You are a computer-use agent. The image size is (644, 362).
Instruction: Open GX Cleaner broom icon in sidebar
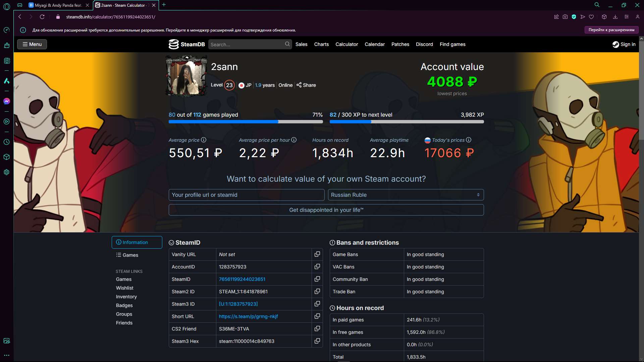click(x=6, y=45)
